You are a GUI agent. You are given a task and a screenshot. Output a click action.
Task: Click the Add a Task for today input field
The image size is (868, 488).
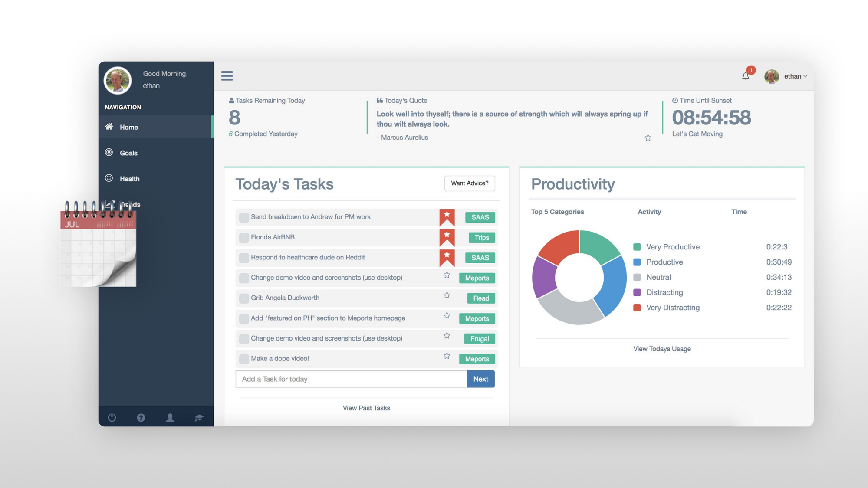[x=352, y=379]
